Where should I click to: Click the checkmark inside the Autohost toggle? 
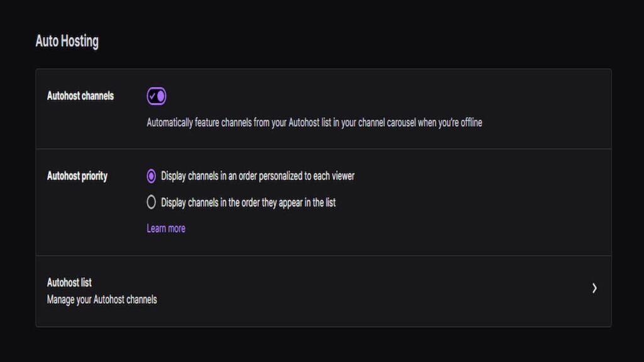tap(152, 96)
